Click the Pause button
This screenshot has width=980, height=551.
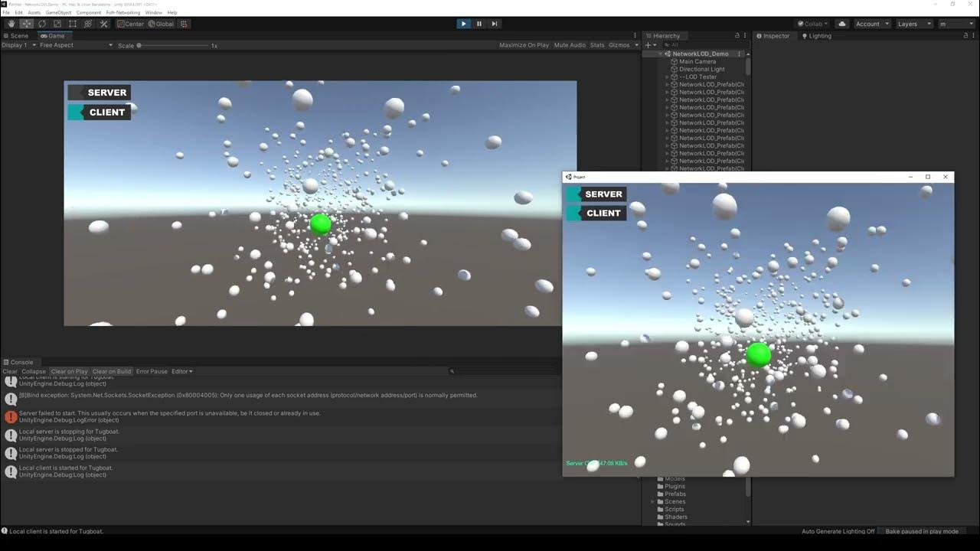point(479,24)
